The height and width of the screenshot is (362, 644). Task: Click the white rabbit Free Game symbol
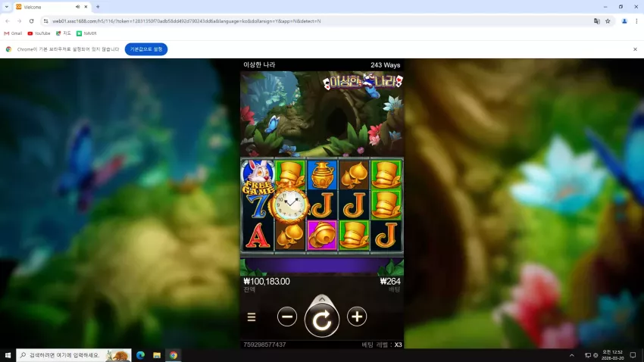[x=258, y=176]
